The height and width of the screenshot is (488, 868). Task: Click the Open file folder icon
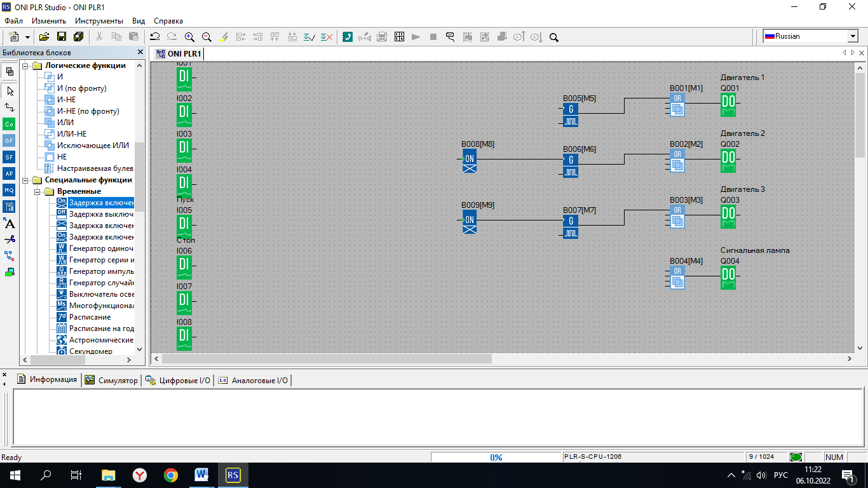44,37
